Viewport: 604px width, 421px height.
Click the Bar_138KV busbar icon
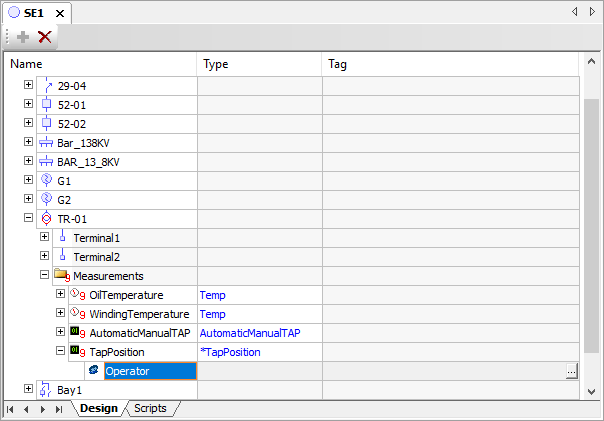[46, 143]
